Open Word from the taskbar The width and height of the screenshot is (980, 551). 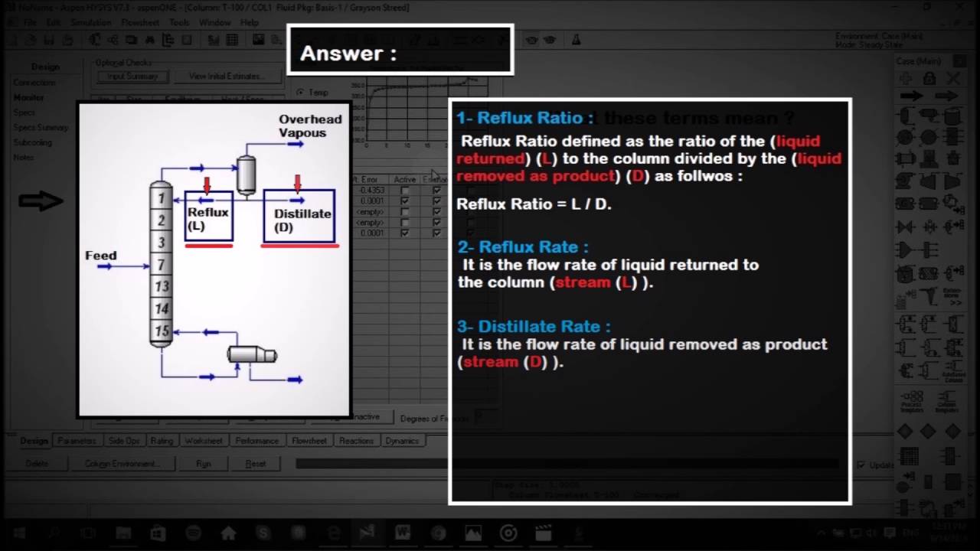[x=403, y=533]
